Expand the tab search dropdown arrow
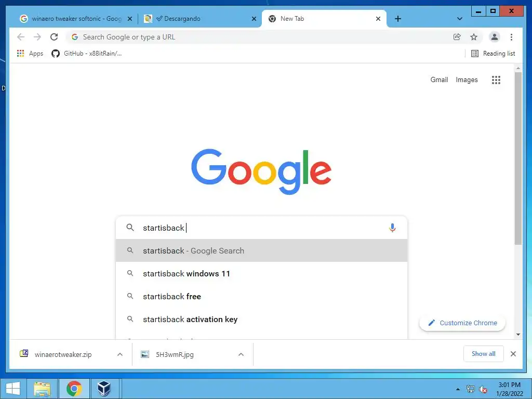Viewport: 532px width, 399px height. point(459,19)
